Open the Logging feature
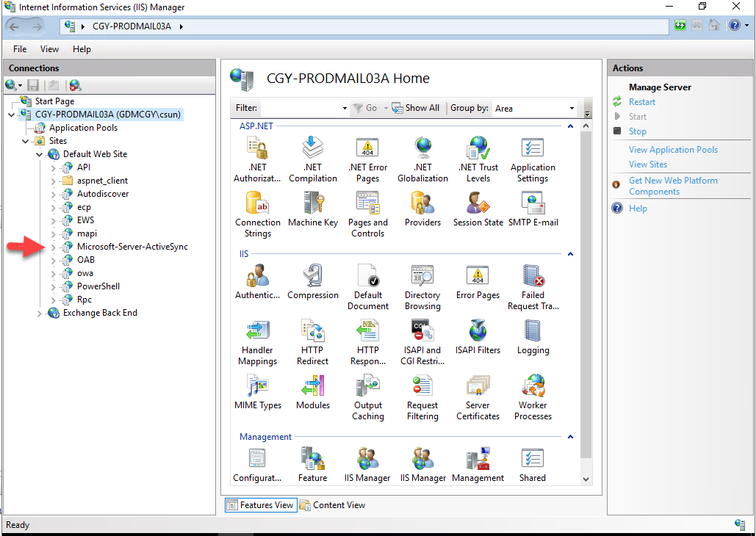The height and width of the screenshot is (536, 756). click(533, 338)
